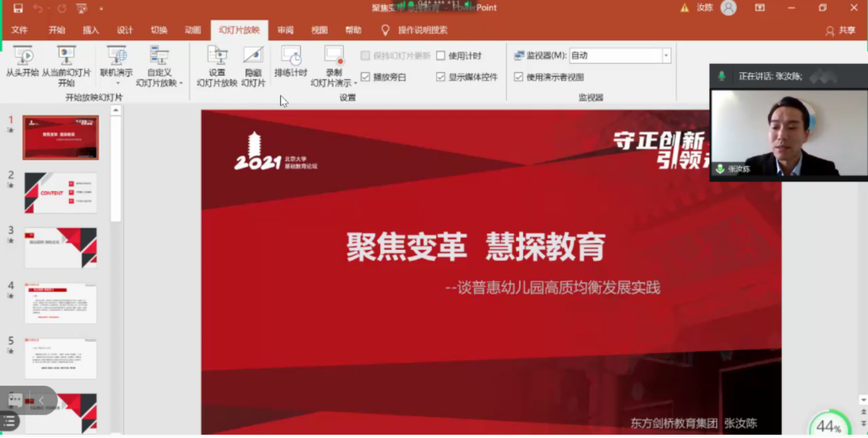
Task: Open the 文件 menu tab
Action: 20,30
